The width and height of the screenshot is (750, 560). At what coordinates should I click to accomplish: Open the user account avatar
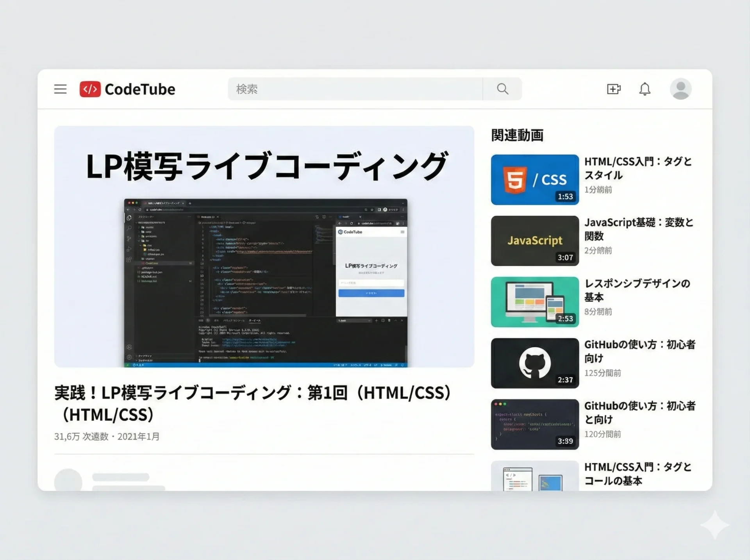(x=680, y=89)
